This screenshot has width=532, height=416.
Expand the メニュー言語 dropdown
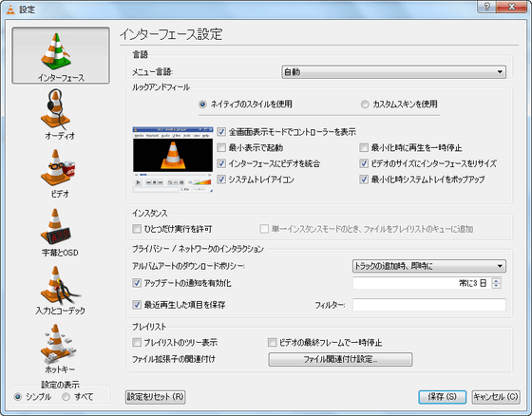(393, 72)
